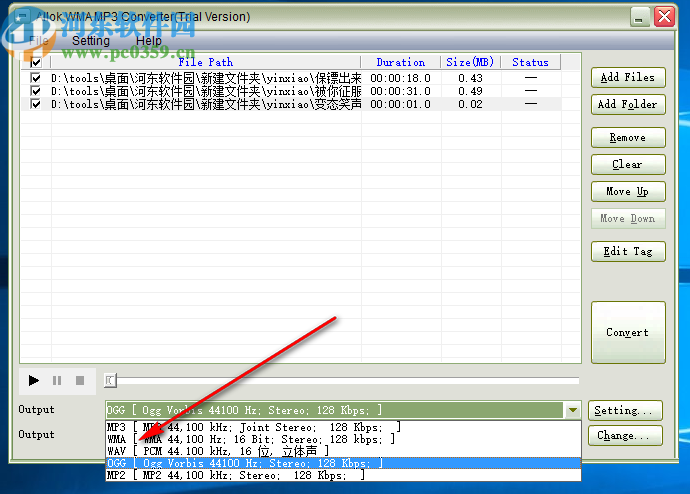690x494 pixels.
Task: Toggle the select-all checkbox in list header
Action: click(x=36, y=62)
